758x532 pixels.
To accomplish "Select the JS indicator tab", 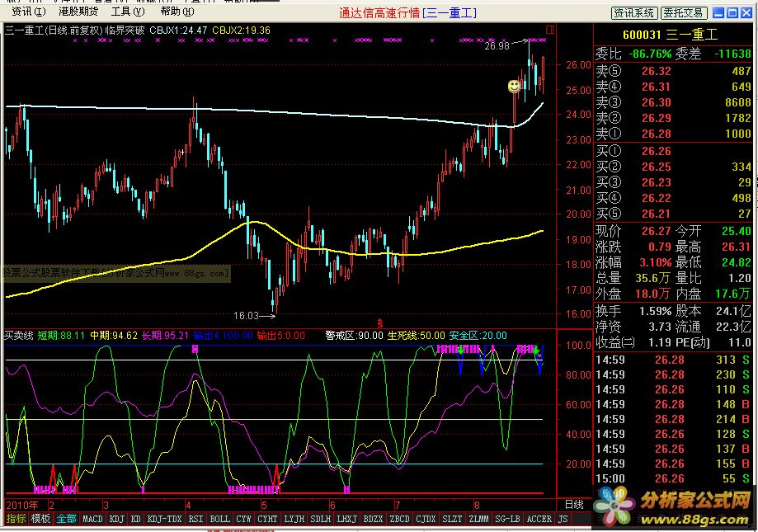I will (x=563, y=519).
